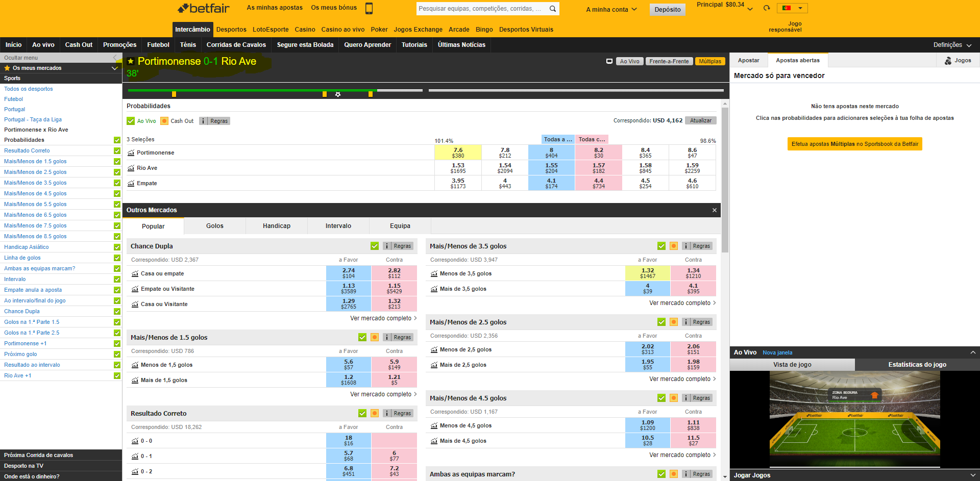The image size is (980, 481).
Task: Open chart icon for Mais de 4,5 golos
Action: (x=434, y=441)
